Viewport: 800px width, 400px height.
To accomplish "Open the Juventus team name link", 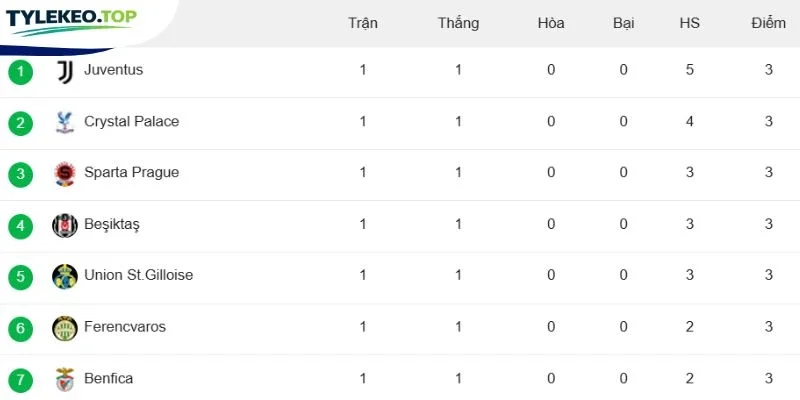I will [x=113, y=70].
